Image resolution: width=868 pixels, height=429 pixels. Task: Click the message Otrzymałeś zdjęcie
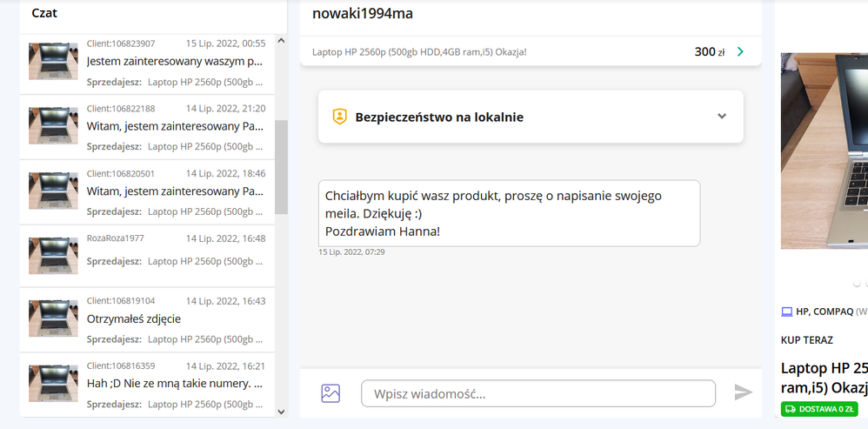pyautogui.click(x=133, y=318)
